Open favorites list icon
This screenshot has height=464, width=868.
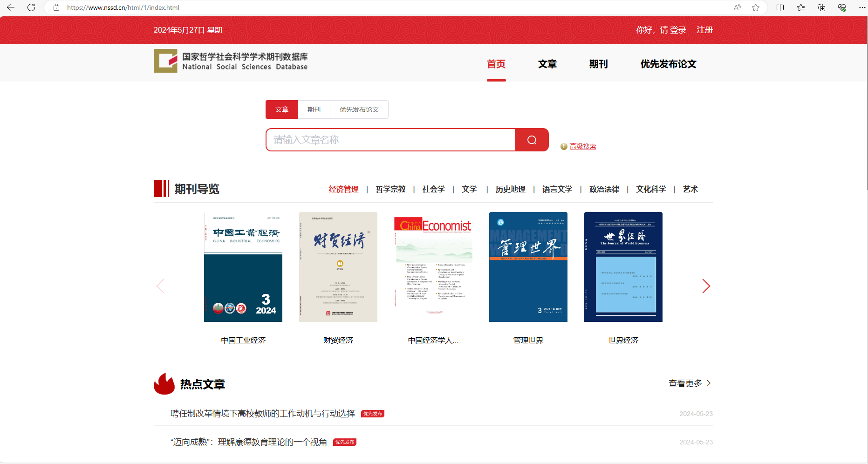pyautogui.click(x=801, y=7)
